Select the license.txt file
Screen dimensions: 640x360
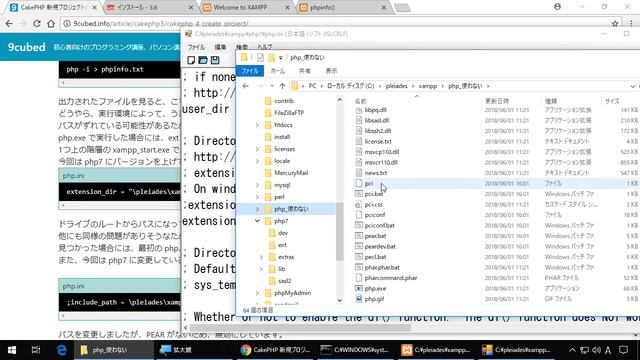(x=378, y=141)
